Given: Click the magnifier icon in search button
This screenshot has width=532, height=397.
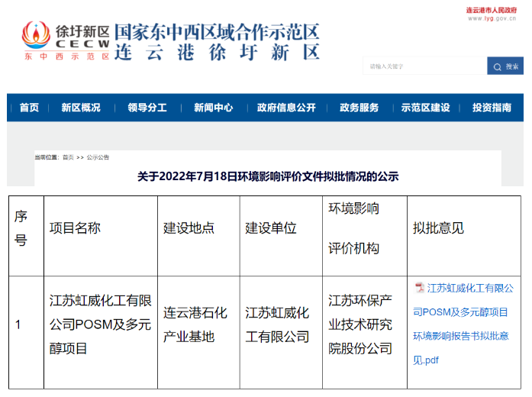Looking at the screenshot, I should [497, 67].
